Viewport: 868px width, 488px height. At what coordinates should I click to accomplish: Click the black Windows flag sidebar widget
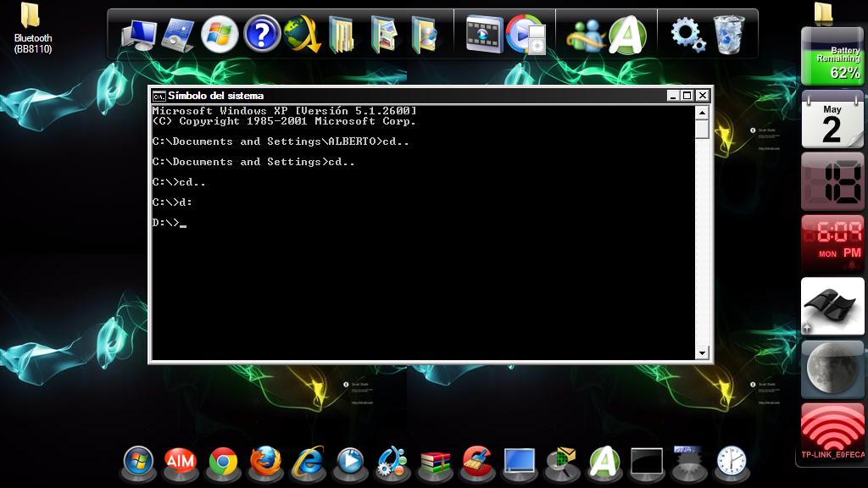(x=832, y=307)
